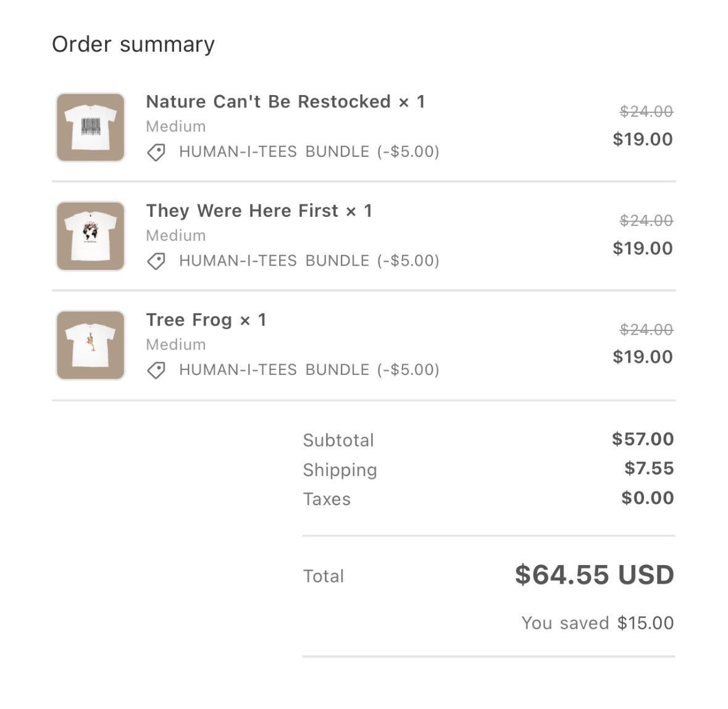Click the Order summary heading

pos(133,44)
